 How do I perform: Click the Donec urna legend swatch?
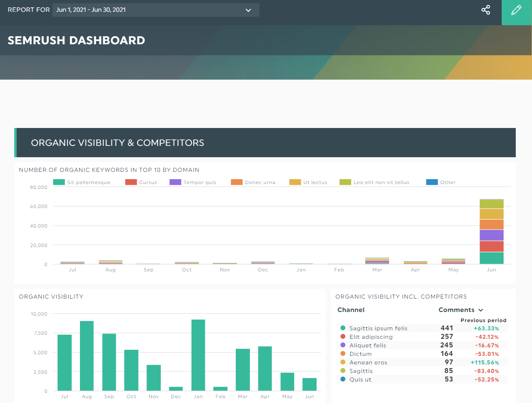tap(237, 182)
